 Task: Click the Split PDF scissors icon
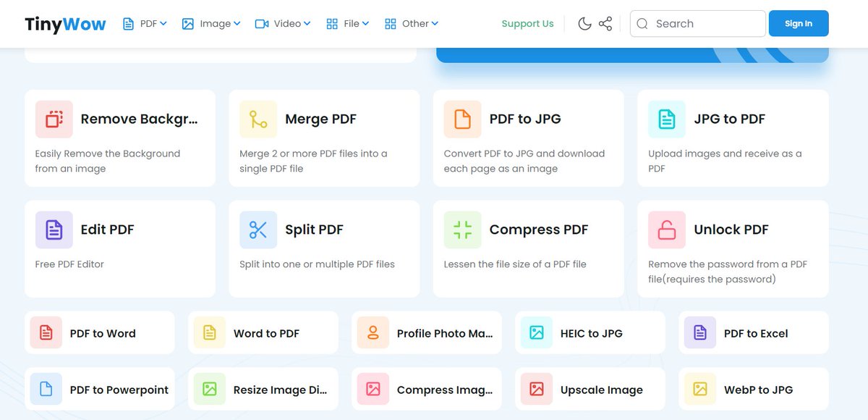coord(258,230)
